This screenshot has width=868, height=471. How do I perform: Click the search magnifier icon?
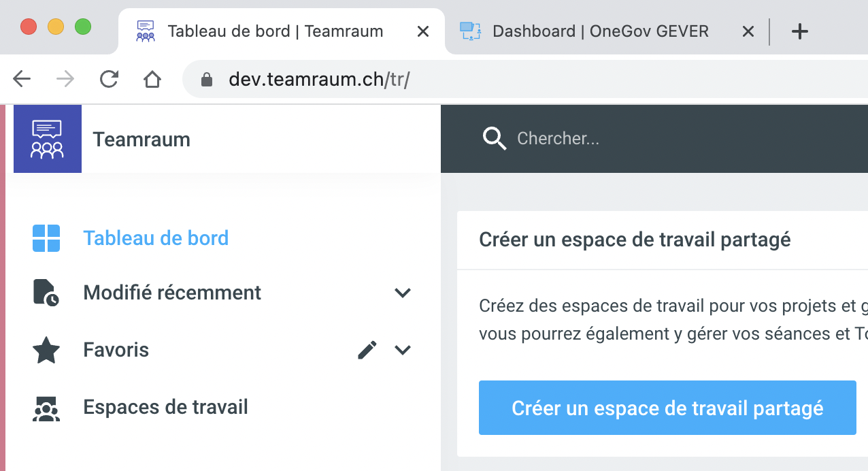(495, 139)
